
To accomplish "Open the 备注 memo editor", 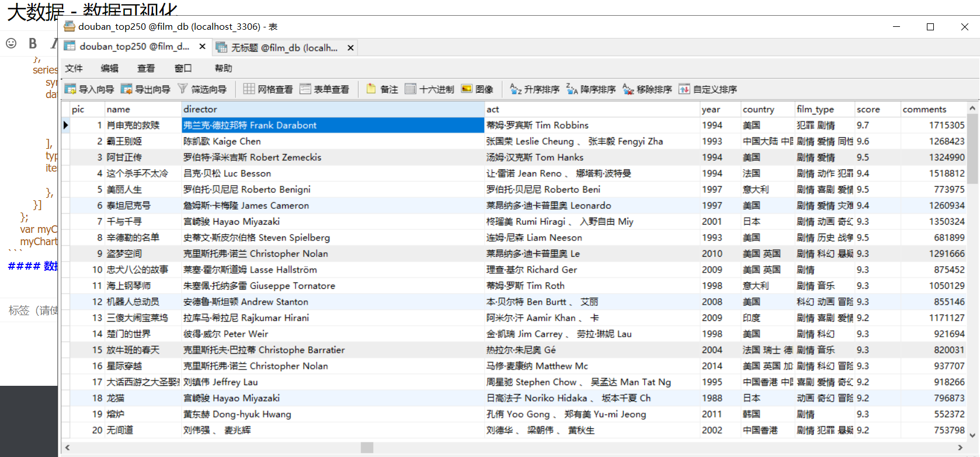I will click(x=383, y=89).
